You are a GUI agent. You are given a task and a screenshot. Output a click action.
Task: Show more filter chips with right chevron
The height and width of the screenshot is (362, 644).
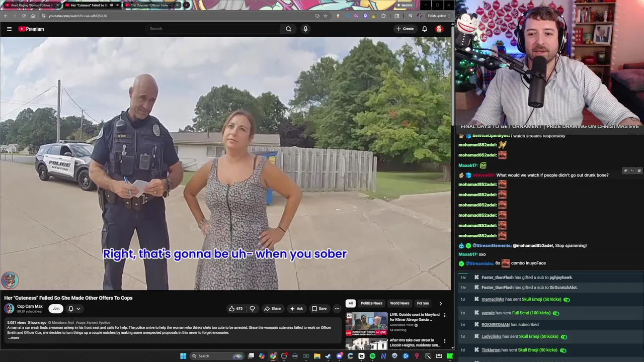coord(441,303)
